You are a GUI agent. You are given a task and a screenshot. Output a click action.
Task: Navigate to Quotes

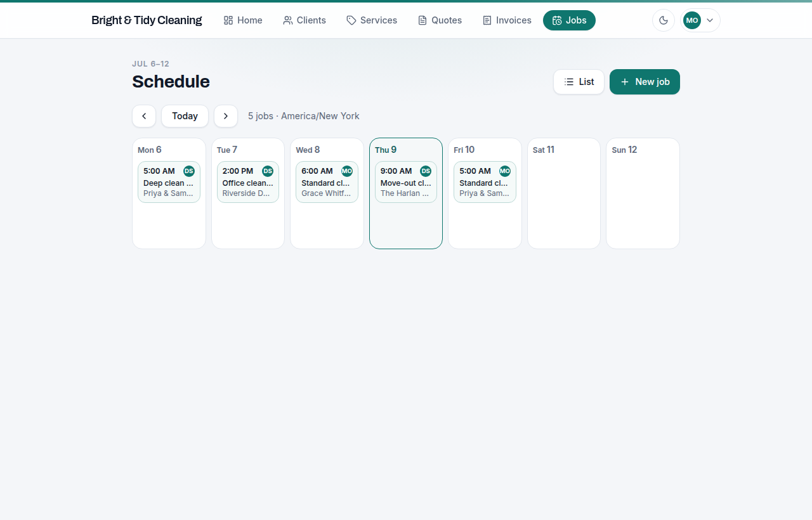pyautogui.click(x=440, y=20)
